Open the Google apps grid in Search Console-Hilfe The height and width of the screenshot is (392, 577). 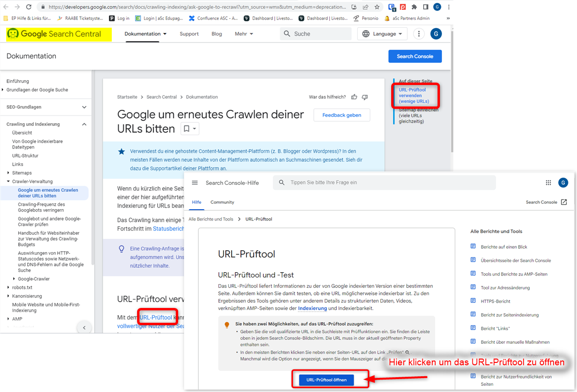coord(548,183)
